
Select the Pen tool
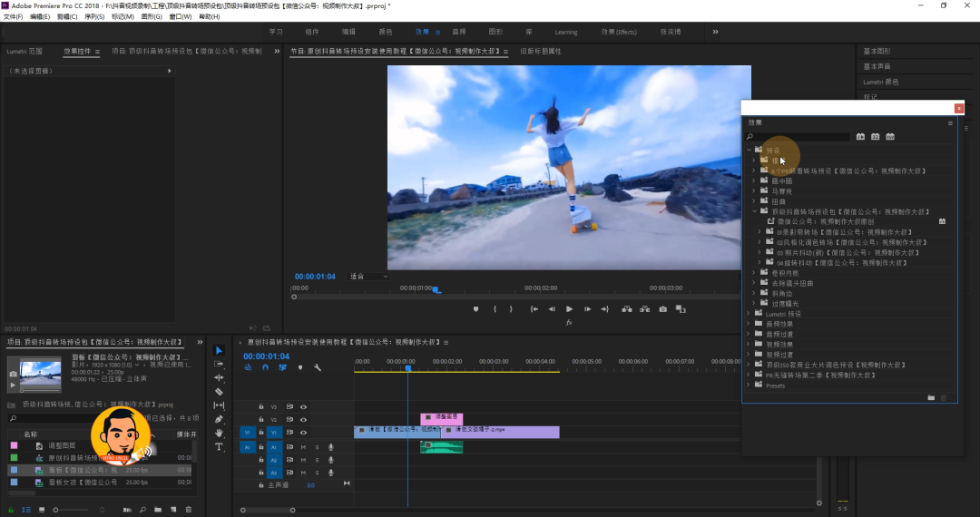click(219, 419)
